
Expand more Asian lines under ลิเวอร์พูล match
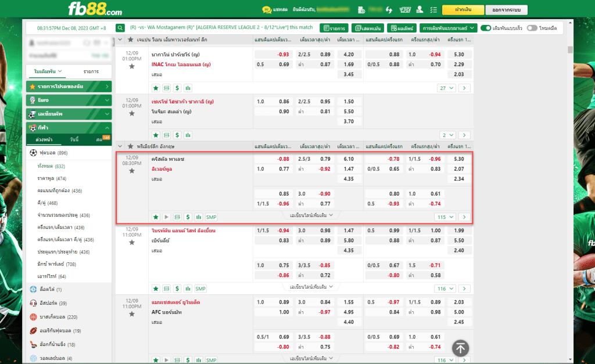[x=311, y=215]
